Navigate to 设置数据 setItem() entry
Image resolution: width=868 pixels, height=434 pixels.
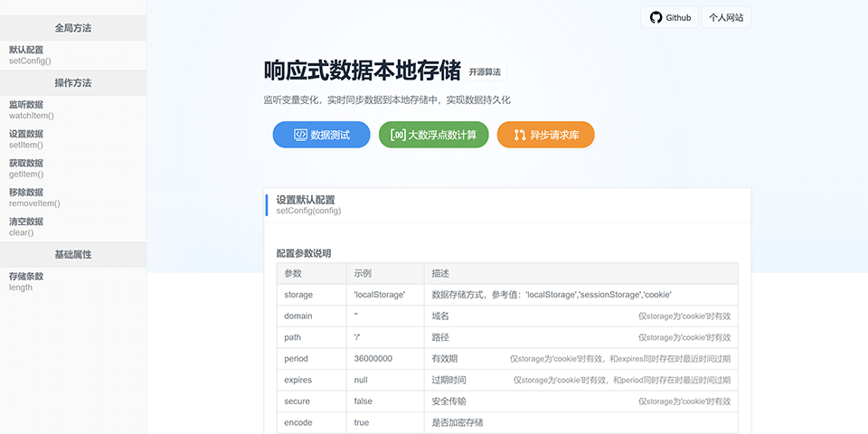click(27, 138)
